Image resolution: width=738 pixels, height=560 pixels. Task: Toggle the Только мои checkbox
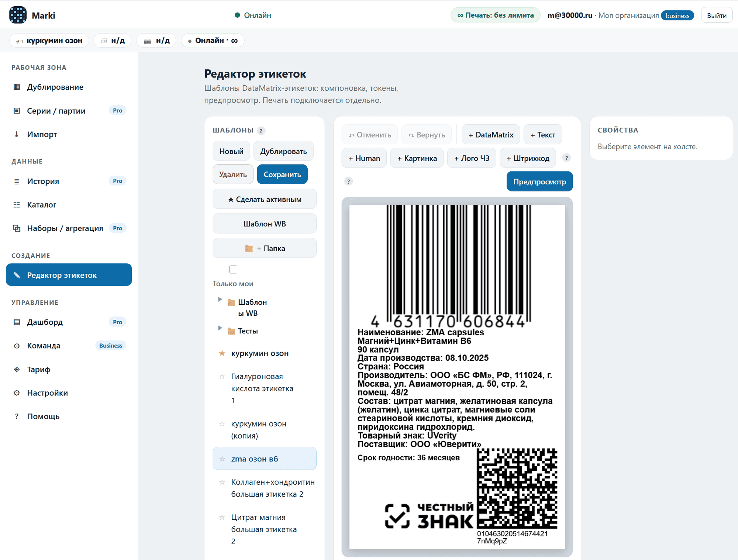pyautogui.click(x=233, y=269)
